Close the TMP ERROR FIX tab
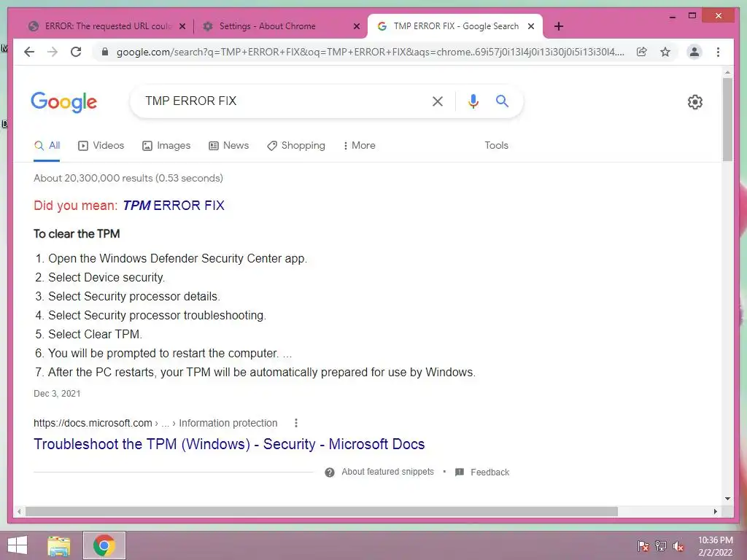Screen dimensions: 747x560 (531, 26)
